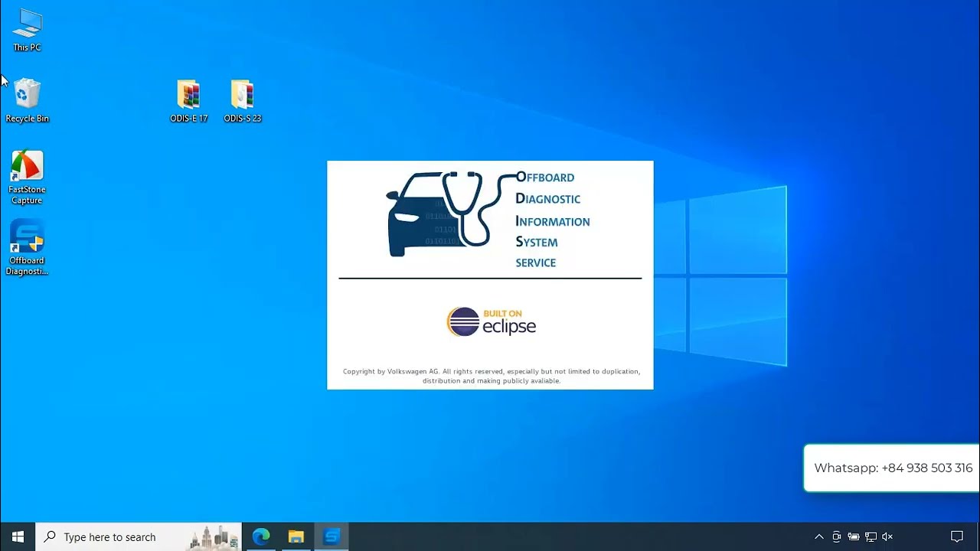Screen dimensions: 980x551
Task: Click the Built on Eclipse logo
Action: [492, 322]
